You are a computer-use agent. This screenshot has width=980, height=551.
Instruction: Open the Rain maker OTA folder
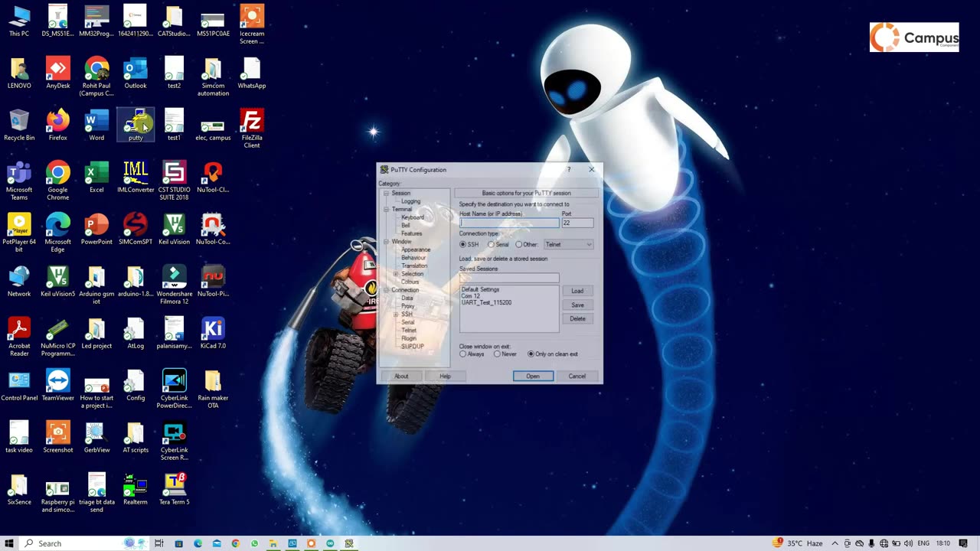(x=213, y=389)
